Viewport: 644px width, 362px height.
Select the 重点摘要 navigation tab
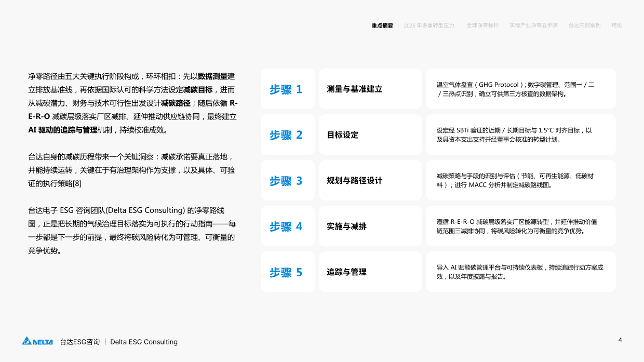[382, 25]
